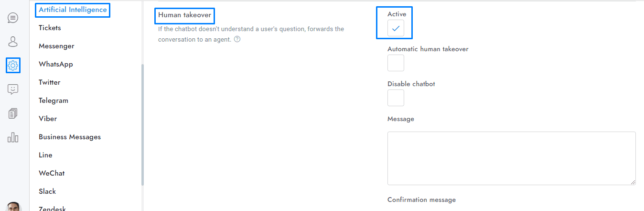This screenshot has width=644, height=211.
Task: Open the reports bar chart icon
Action: [x=13, y=138]
